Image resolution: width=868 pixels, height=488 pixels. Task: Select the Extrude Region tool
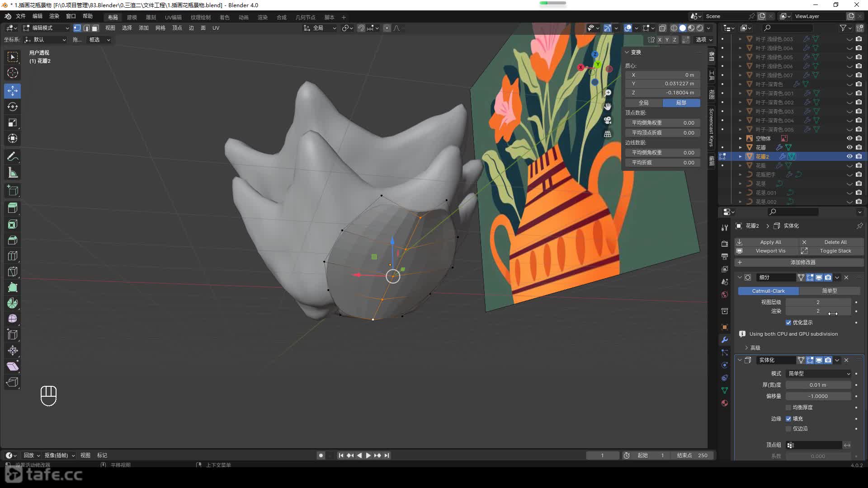coord(13,208)
